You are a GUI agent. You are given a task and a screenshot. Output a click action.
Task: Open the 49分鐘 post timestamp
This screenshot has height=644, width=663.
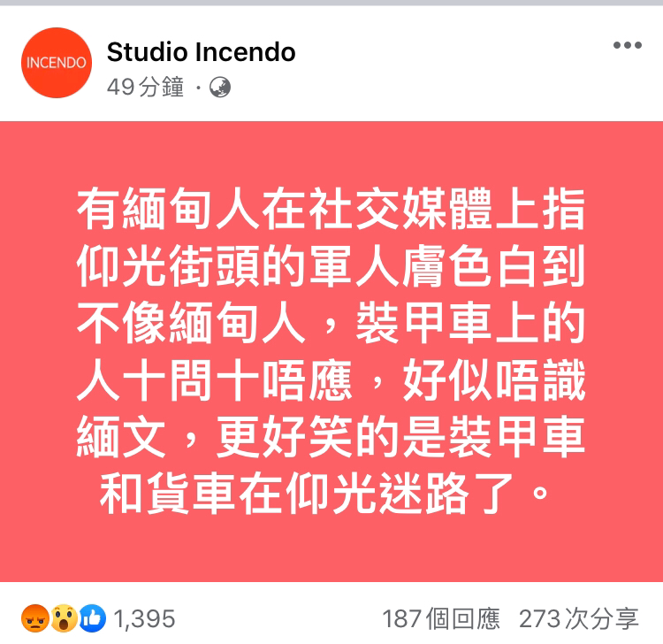coord(145,87)
